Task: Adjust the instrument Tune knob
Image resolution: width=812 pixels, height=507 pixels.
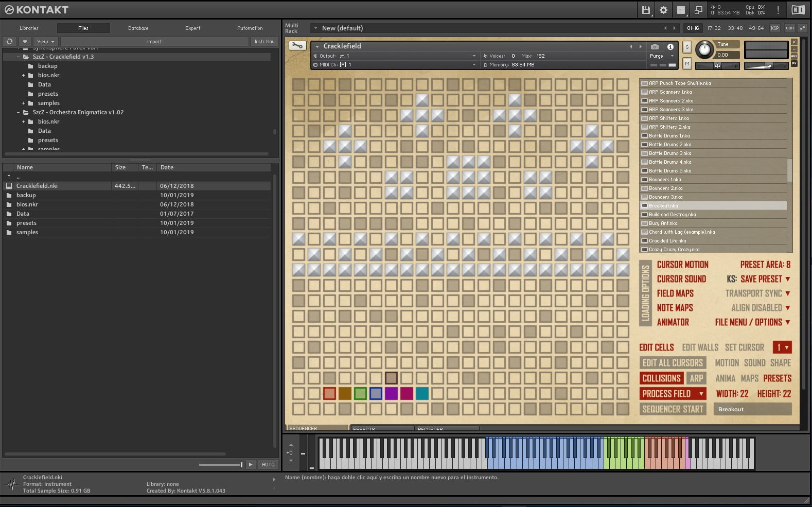Action: click(704, 50)
